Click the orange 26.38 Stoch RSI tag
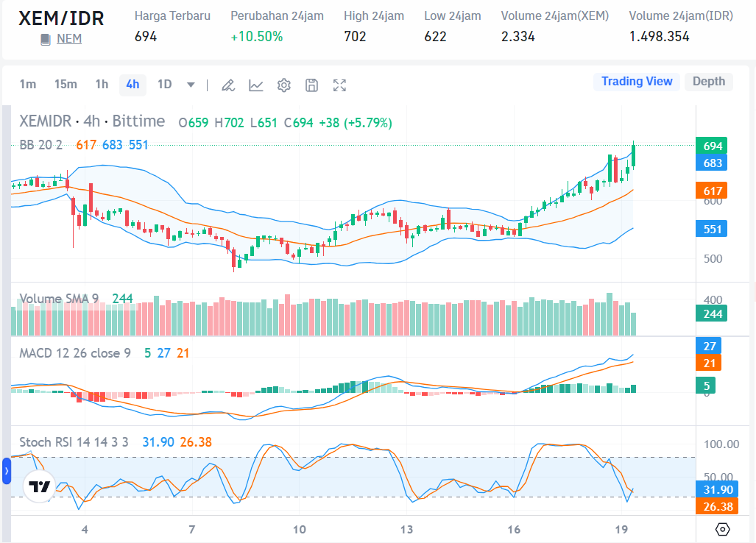 (x=717, y=506)
